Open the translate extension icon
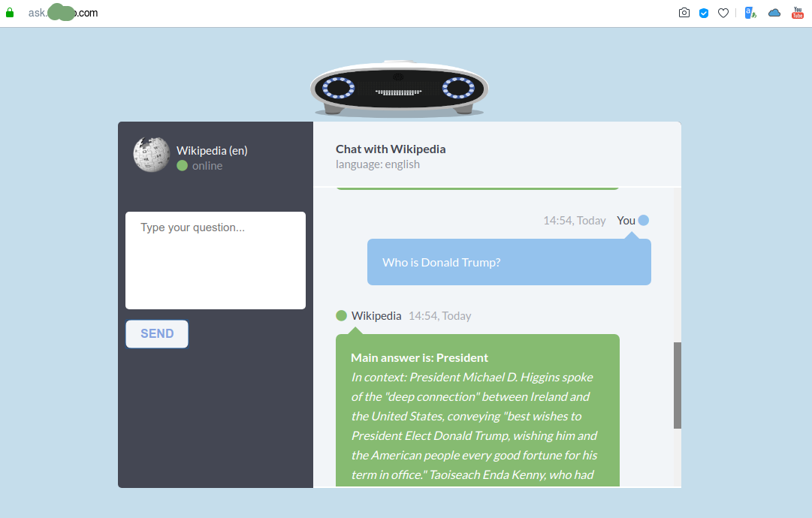This screenshot has width=812, height=518. point(750,13)
